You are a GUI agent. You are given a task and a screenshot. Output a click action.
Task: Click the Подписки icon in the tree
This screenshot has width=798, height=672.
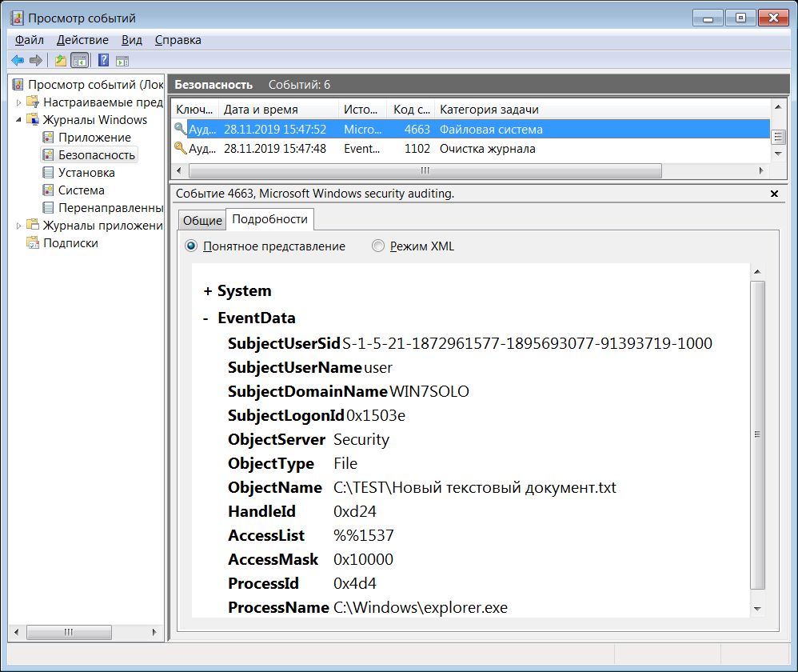pos(33,243)
